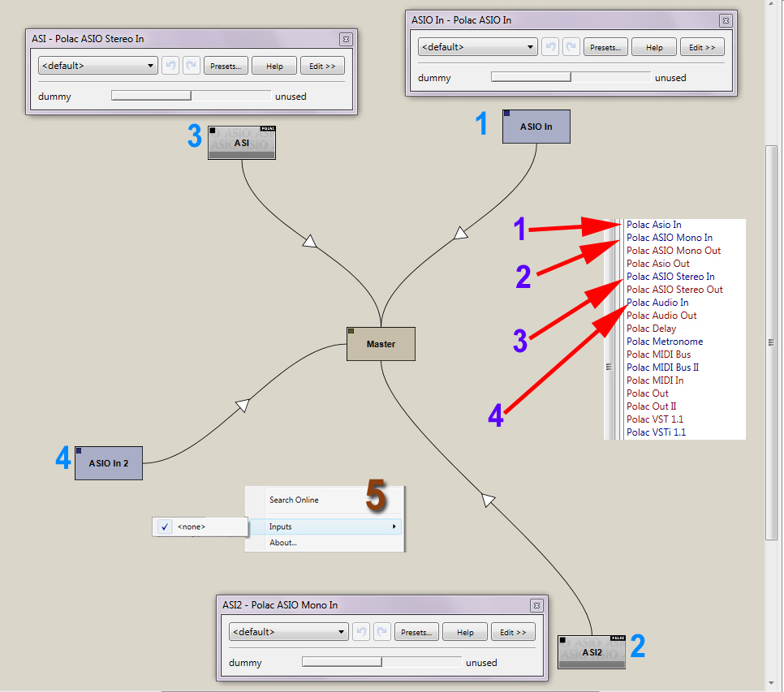Close the ASI - Polac ASIO Stereo In window
The width and height of the screenshot is (784, 692).
tap(346, 39)
